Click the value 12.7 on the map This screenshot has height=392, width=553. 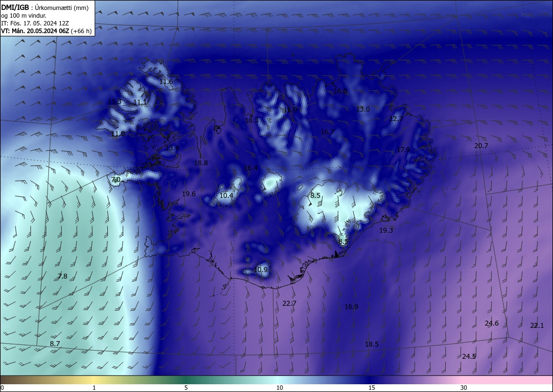tap(396, 119)
